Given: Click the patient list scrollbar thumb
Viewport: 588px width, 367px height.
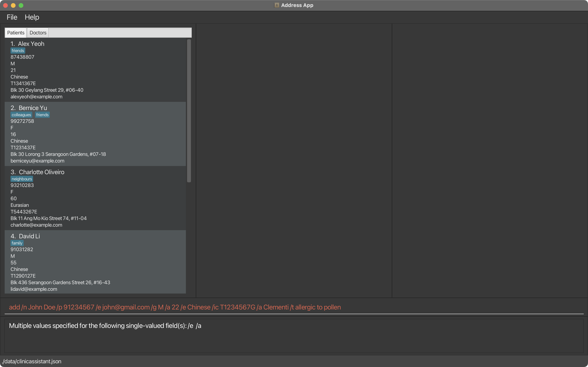Looking at the screenshot, I should (x=189, y=110).
